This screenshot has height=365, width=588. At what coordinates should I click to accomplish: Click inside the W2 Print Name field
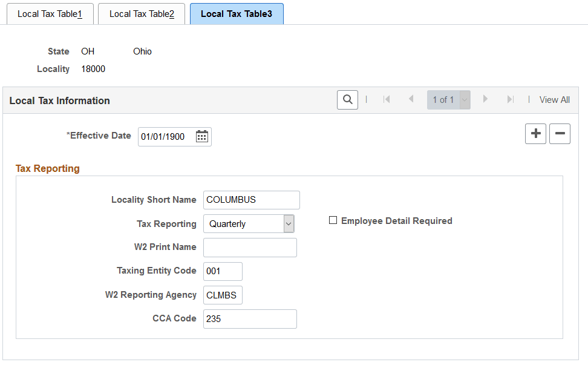(x=250, y=247)
